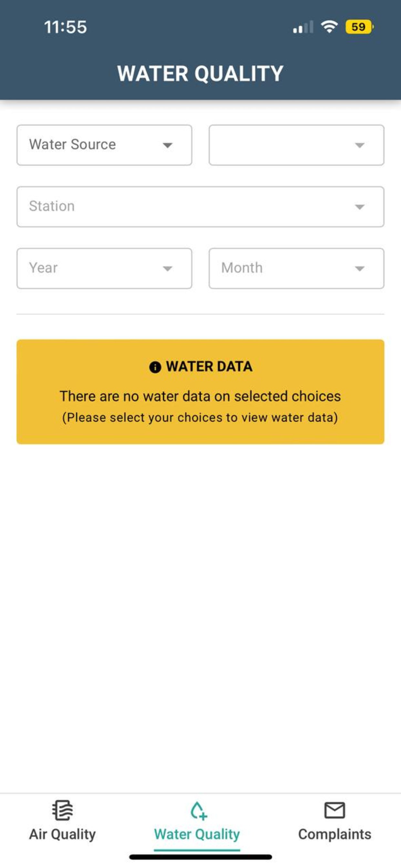This screenshot has height=868, width=401.
Task: Click the WATER QUALITY title header
Action: click(x=200, y=73)
